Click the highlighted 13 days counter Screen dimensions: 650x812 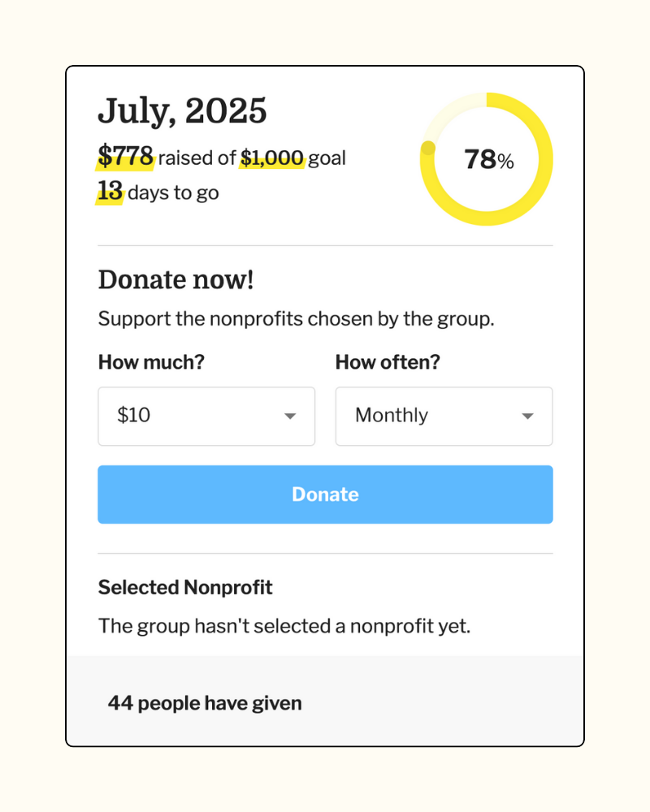pos(110,192)
